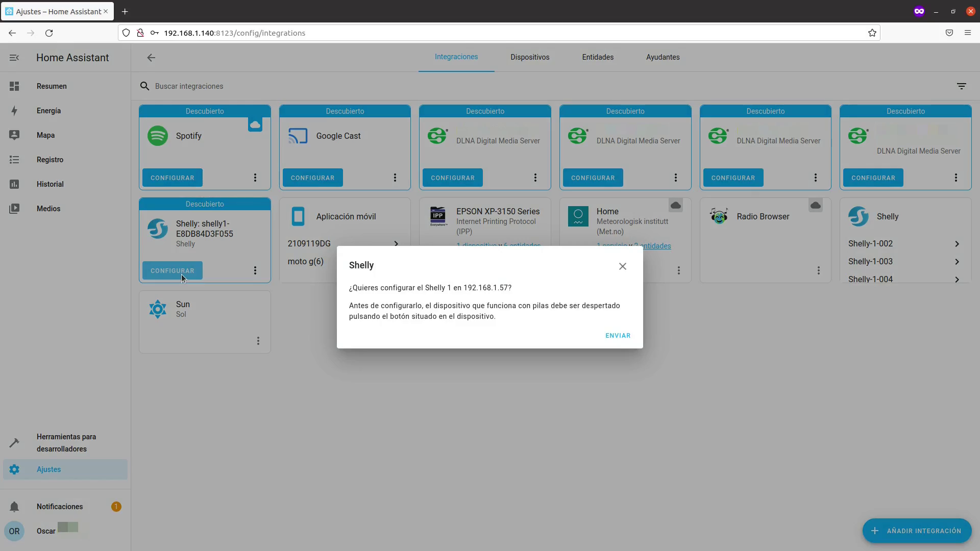Open Herramientas para desarrolladores hammer icon
Screen dimensions: 980x551
[14, 443]
